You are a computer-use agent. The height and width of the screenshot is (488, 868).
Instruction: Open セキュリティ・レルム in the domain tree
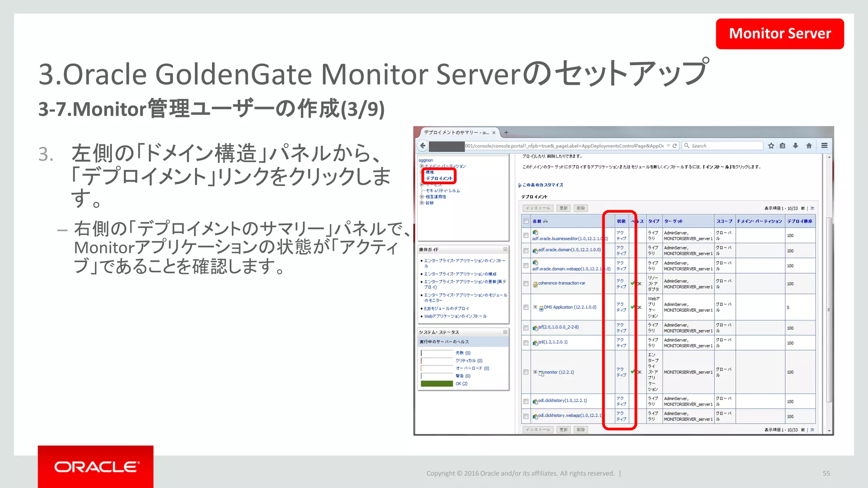(x=443, y=191)
